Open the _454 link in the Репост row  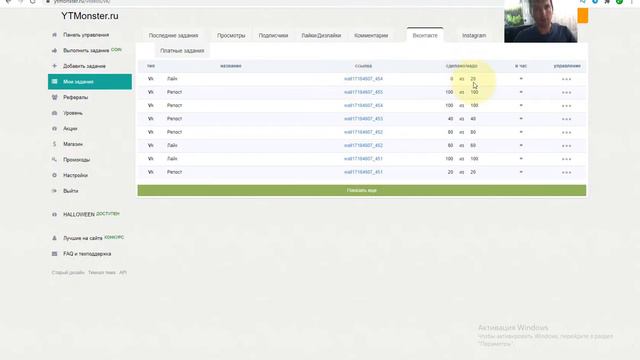[x=363, y=105]
